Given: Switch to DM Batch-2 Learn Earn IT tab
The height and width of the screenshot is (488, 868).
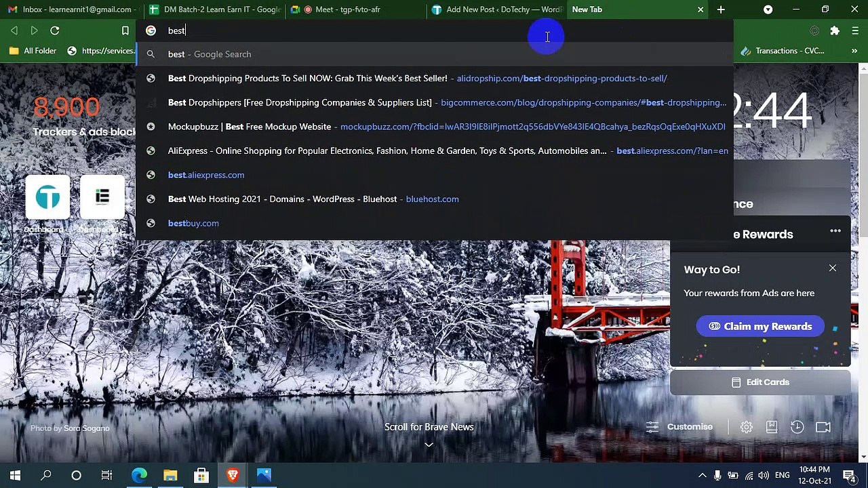Looking at the screenshot, I should pyautogui.click(x=214, y=9).
